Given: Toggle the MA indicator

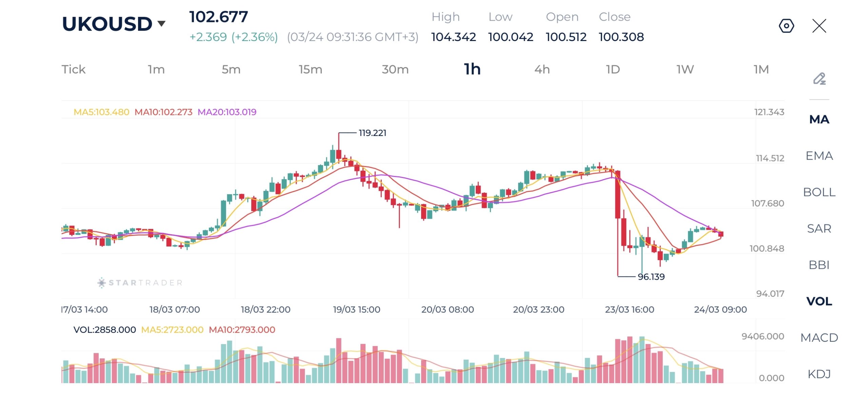Looking at the screenshot, I should pyautogui.click(x=819, y=119).
